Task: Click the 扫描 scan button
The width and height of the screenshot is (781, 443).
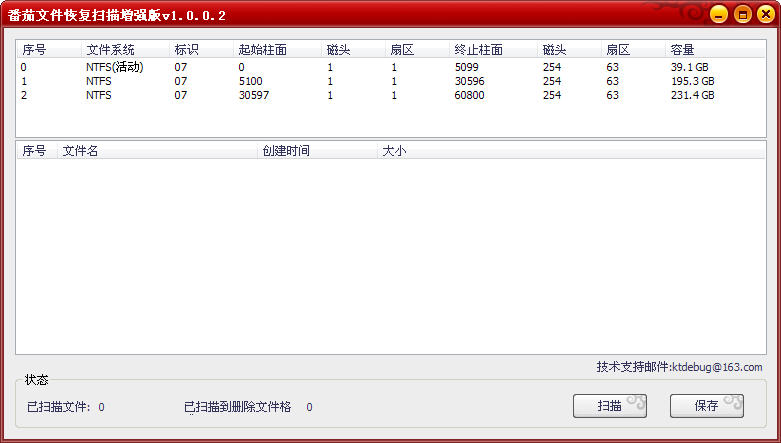Action: click(610, 406)
